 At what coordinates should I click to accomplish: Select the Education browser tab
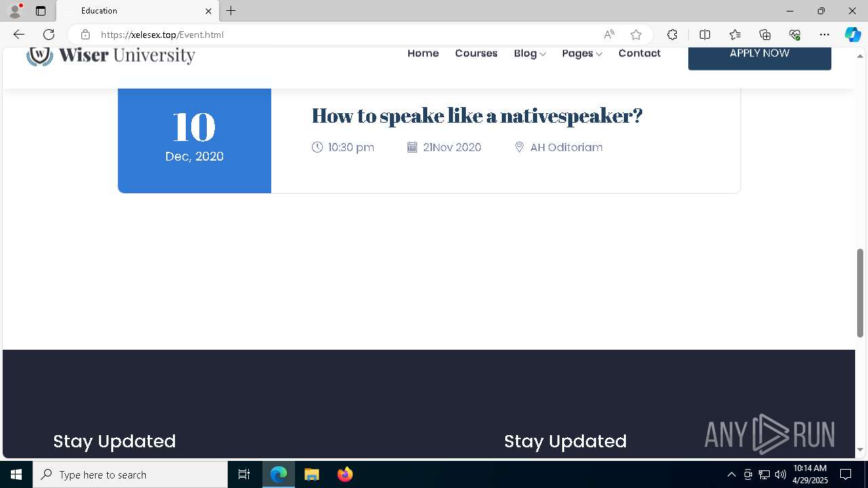click(x=138, y=11)
